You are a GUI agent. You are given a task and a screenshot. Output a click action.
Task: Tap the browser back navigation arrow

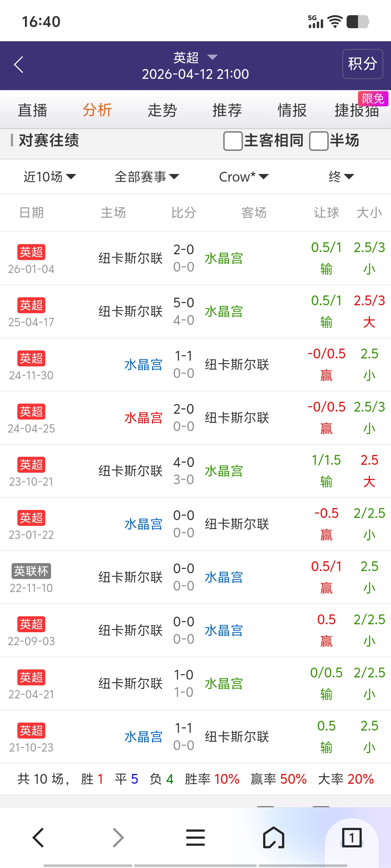tap(38, 837)
